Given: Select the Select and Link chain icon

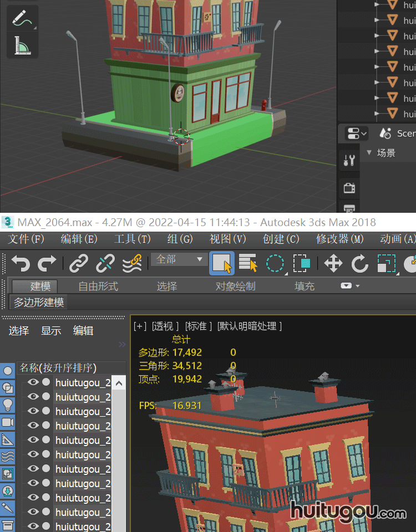Looking at the screenshot, I should 79,263.
